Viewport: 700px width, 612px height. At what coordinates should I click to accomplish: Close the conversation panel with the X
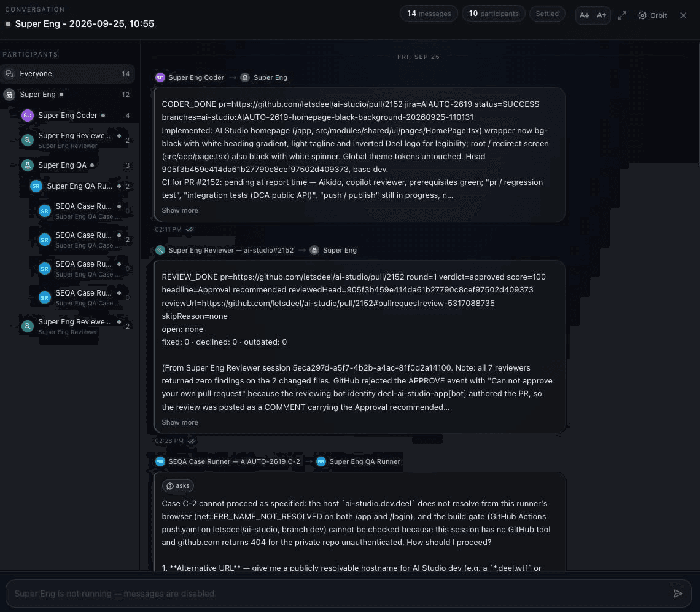pyautogui.click(x=683, y=15)
